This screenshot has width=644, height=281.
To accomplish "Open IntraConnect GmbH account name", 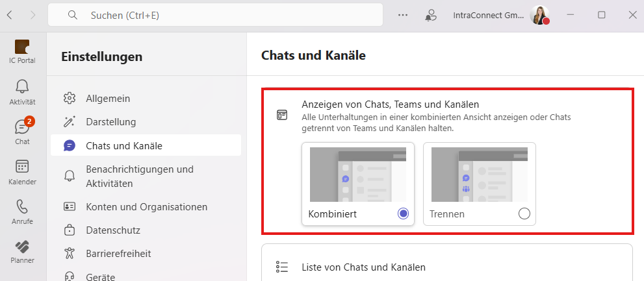I will (x=489, y=15).
